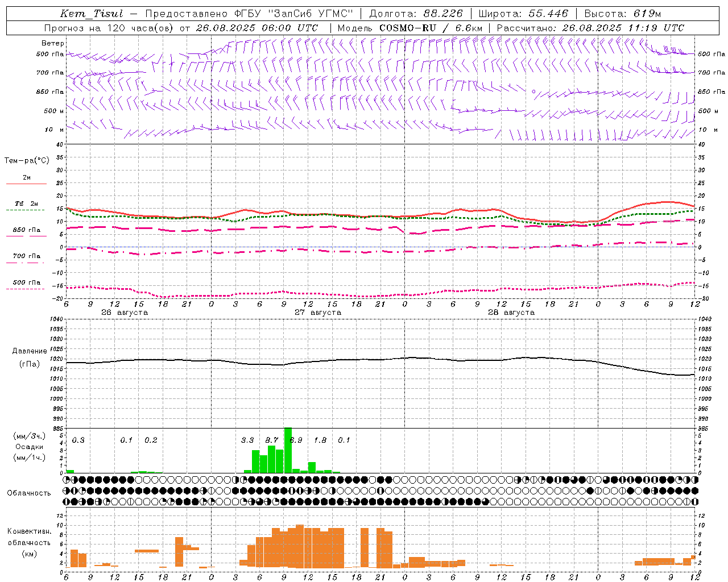Click the "6.9" precipitation total
728x582 pixels.
tap(296, 440)
